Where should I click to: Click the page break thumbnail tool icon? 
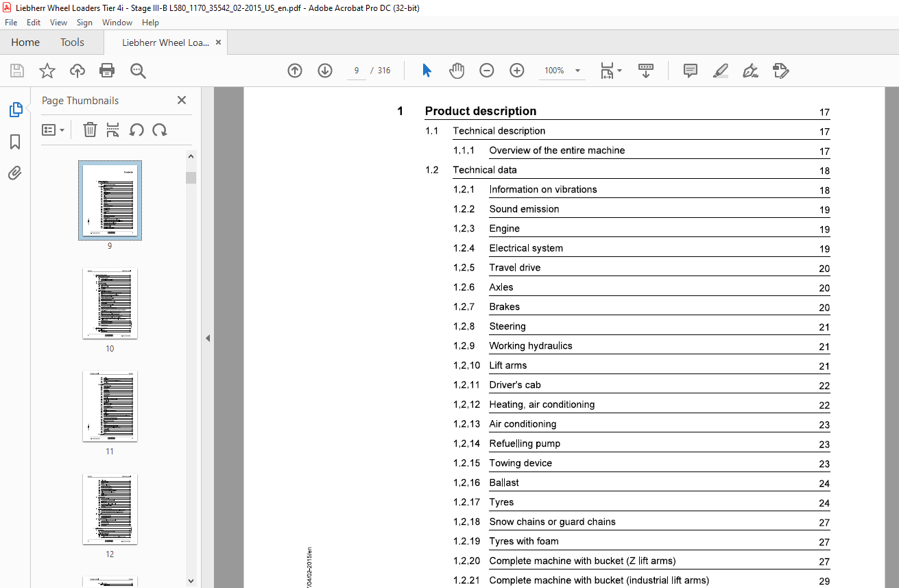tap(113, 130)
